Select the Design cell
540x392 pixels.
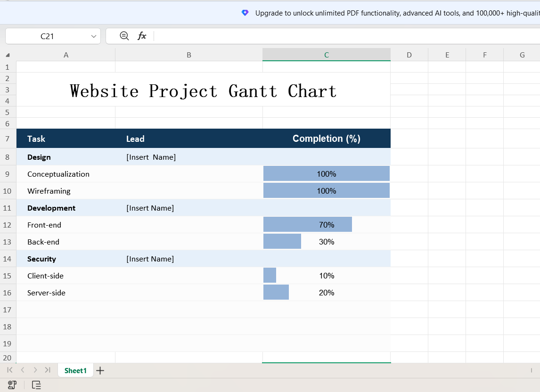click(66, 157)
